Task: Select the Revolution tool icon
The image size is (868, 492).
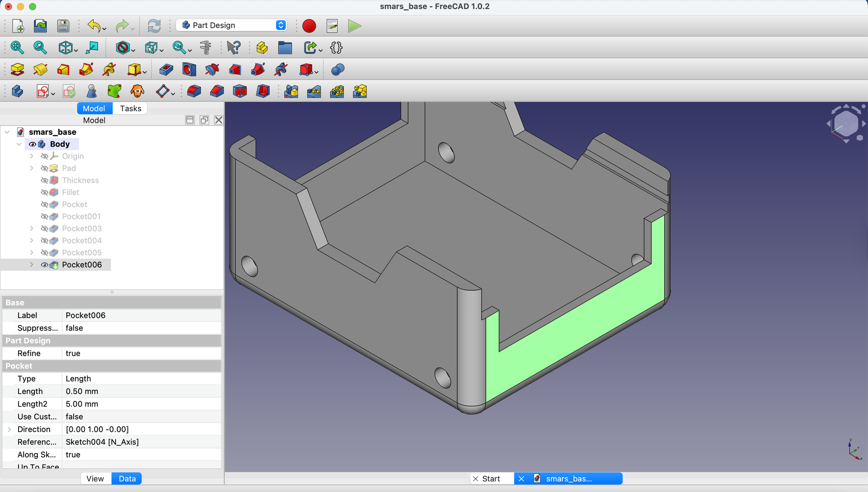Action: click(40, 70)
